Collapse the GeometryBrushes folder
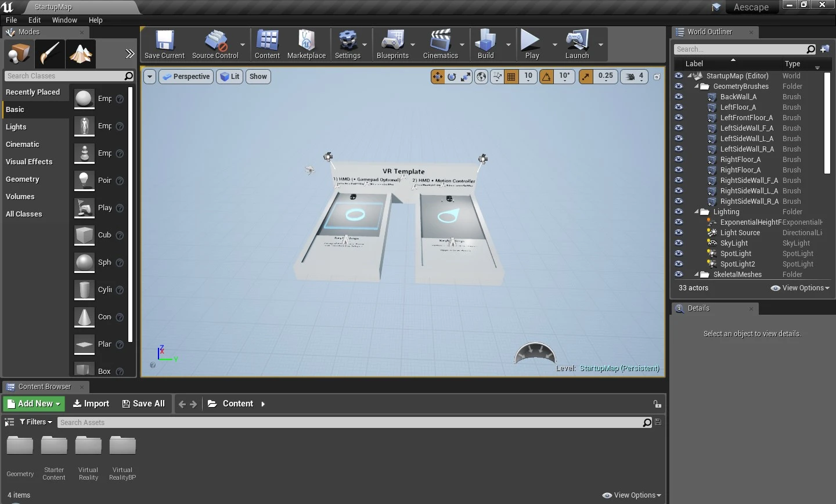 tap(697, 87)
